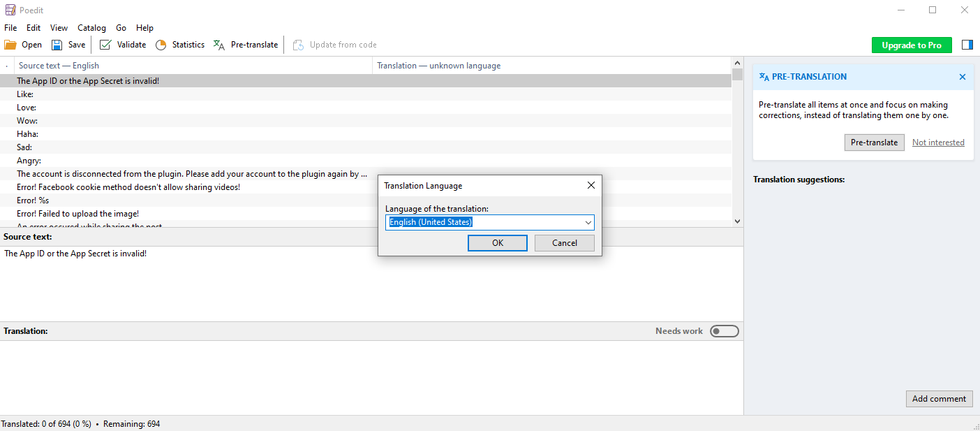Select the 'Love:' row
This screenshot has width=980, height=431.
(366, 108)
